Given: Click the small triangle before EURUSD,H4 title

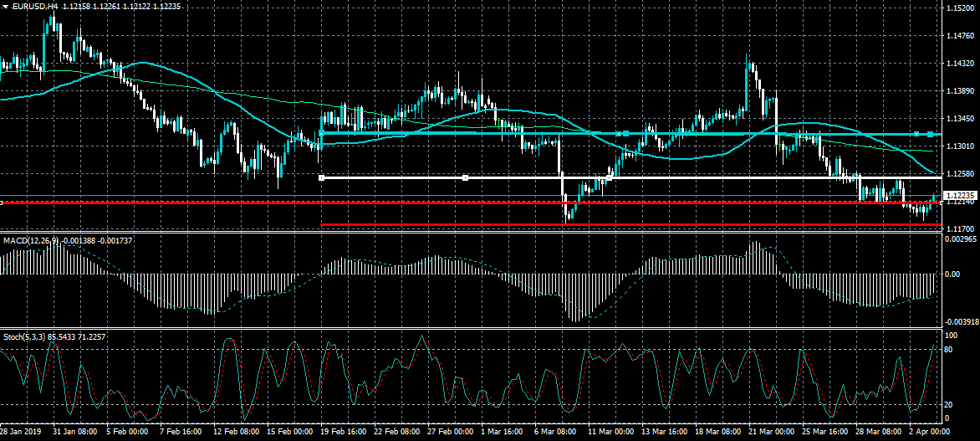Looking at the screenshot, I should (x=4, y=6).
